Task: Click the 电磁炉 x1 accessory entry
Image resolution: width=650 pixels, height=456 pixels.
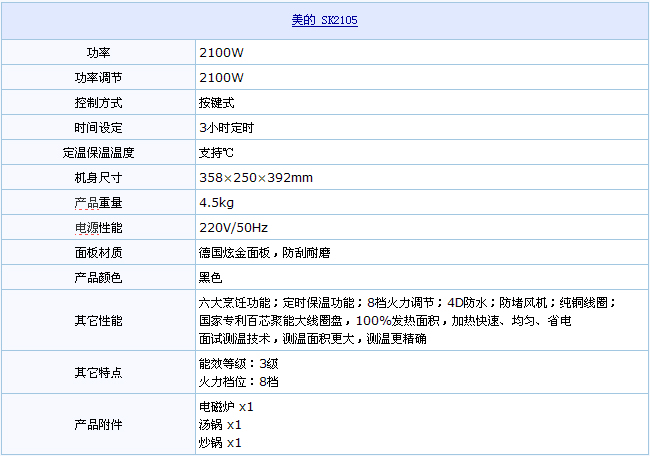Action: coord(227,407)
